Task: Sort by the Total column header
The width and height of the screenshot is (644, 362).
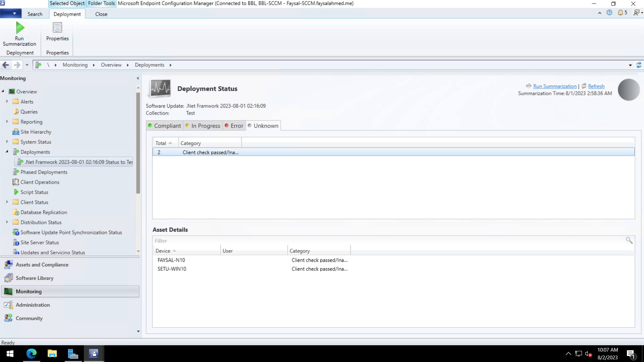Action: point(165,143)
